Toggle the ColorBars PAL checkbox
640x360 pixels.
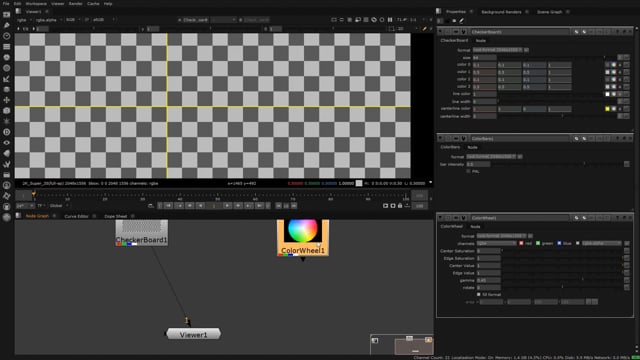tap(468, 171)
